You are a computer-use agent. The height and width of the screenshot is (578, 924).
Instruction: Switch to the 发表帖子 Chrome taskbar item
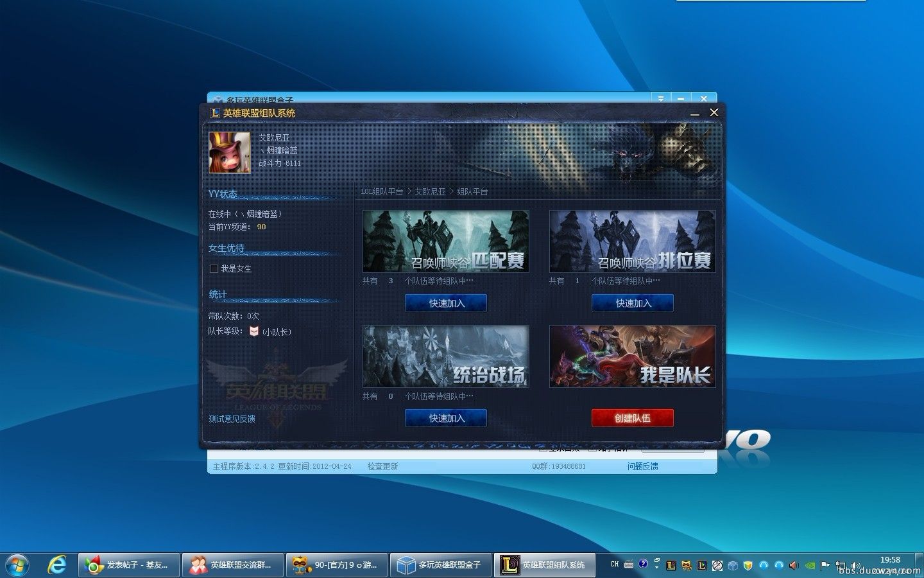coord(129,565)
